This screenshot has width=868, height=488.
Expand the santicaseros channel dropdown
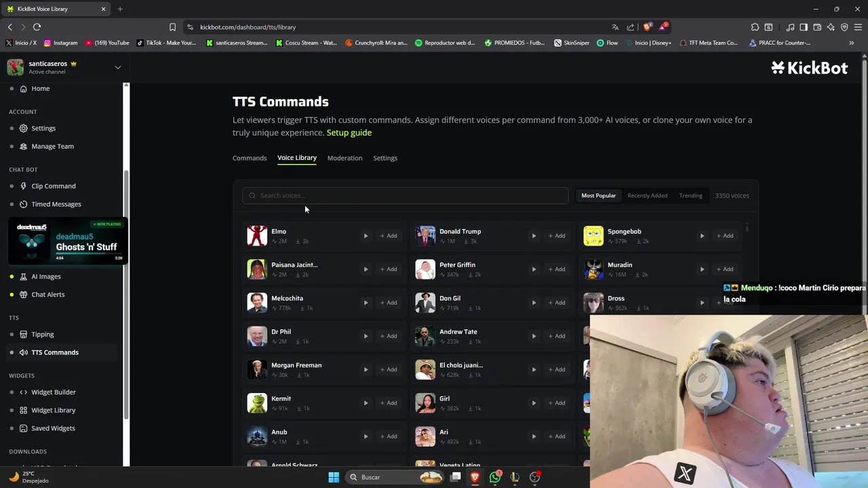point(117,67)
